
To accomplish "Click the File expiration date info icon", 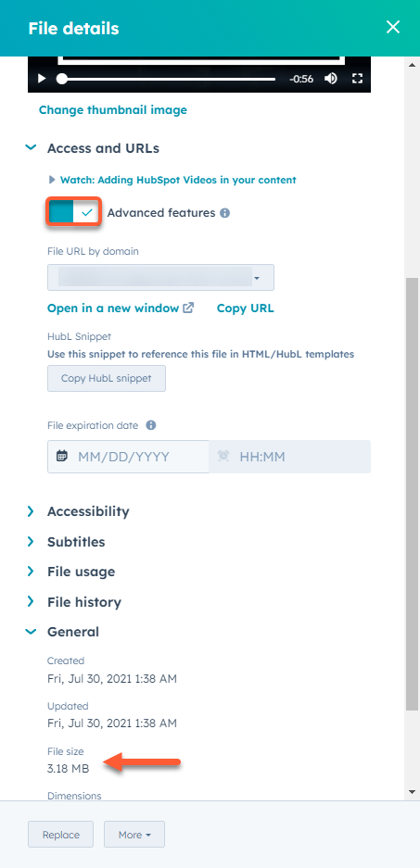I will pos(151,425).
